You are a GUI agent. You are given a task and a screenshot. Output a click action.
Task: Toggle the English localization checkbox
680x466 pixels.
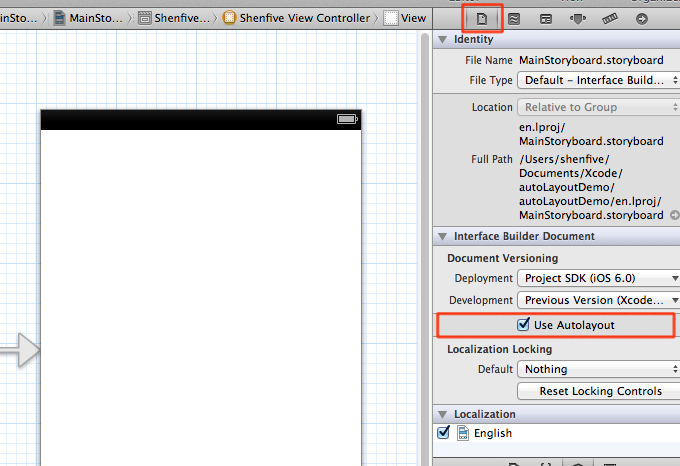coord(443,433)
